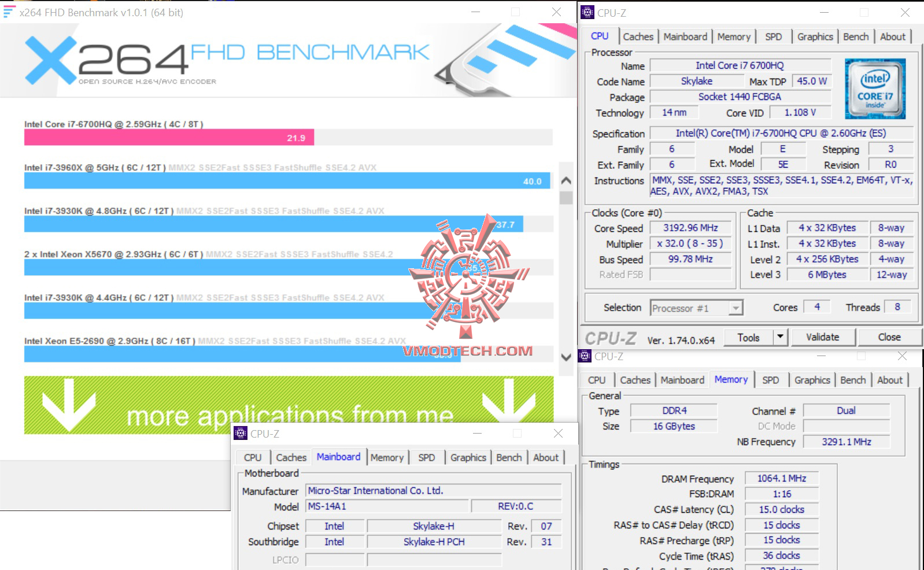This screenshot has height=570, width=924.
Task: Click the benchmark list scrollbar thumb
Action: click(566, 198)
